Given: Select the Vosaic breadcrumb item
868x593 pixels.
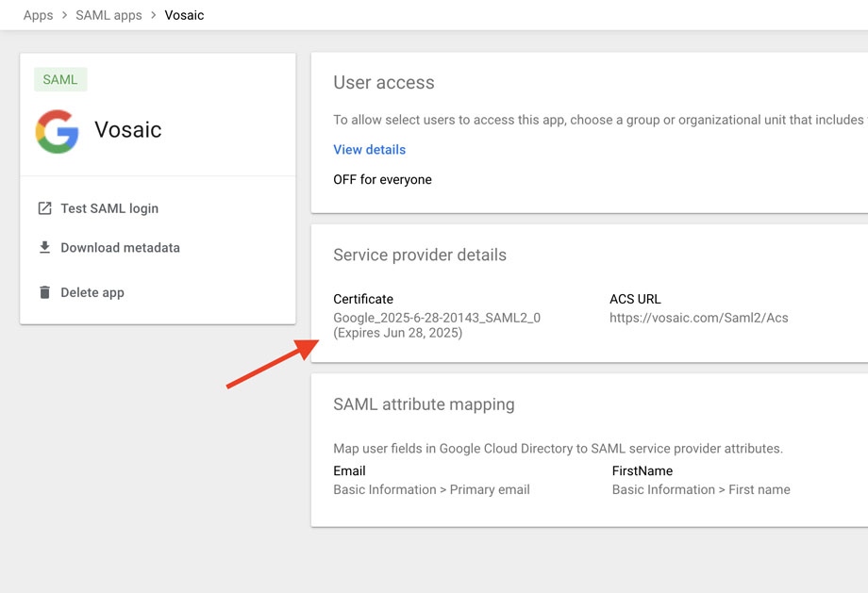Looking at the screenshot, I should pyautogui.click(x=184, y=15).
